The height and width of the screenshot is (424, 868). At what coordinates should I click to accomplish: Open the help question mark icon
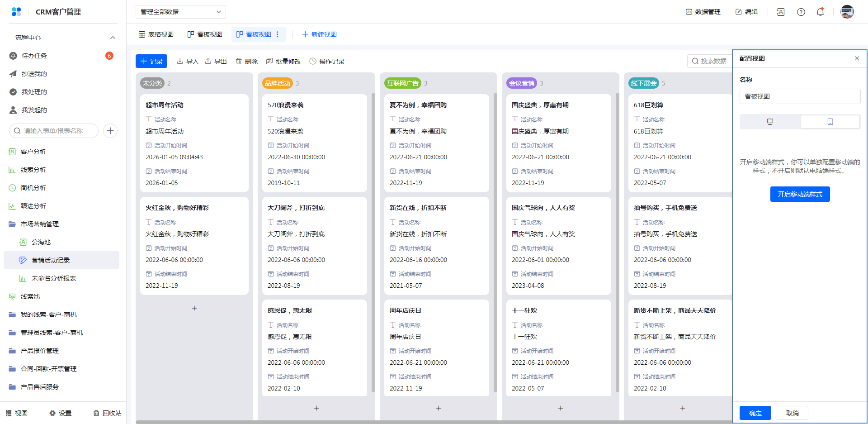[801, 12]
